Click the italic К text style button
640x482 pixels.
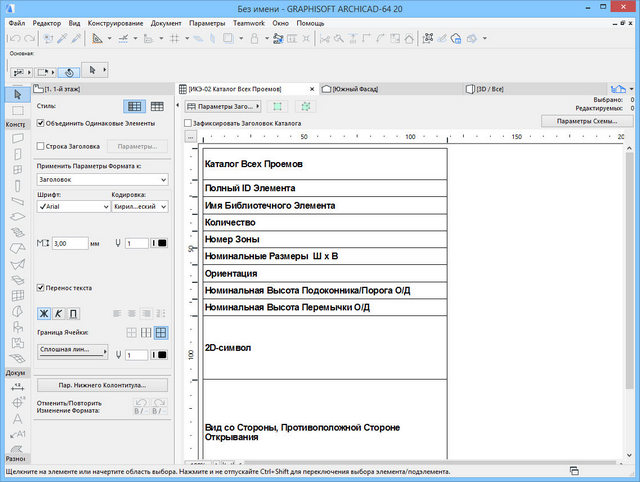pyautogui.click(x=59, y=314)
